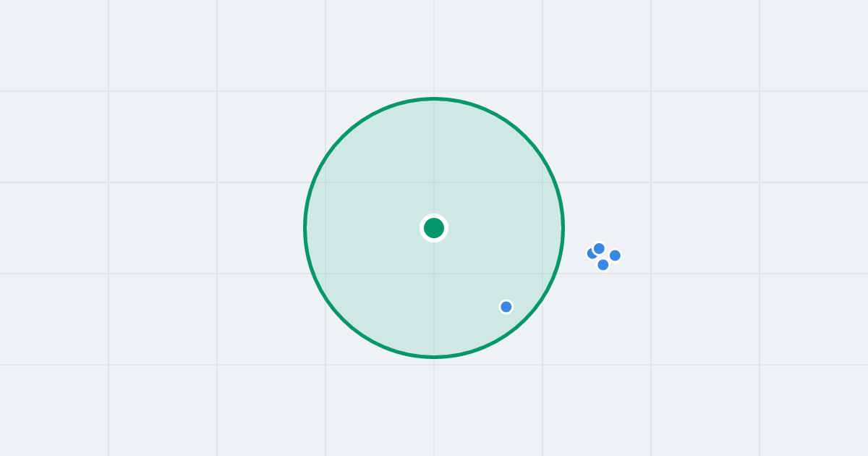868x456 pixels.
Task: Select the blue dot inside the green circle
Action: click(506, 307)
